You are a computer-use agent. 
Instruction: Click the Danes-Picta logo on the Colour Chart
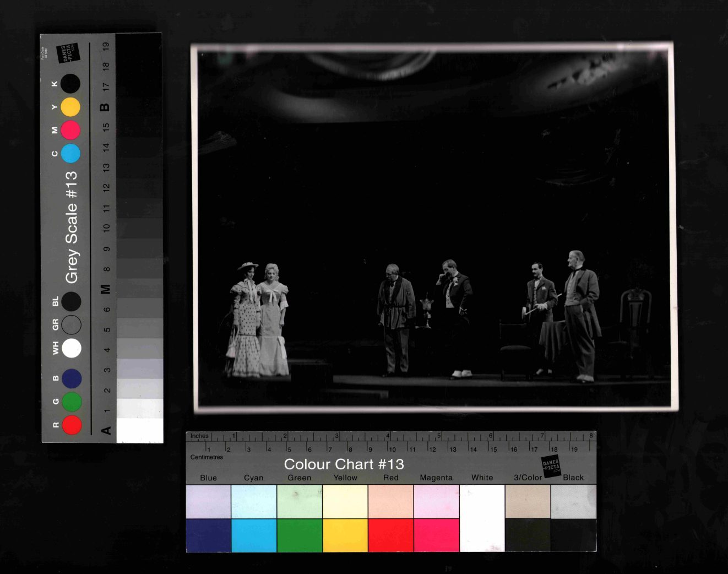[x=551, y=466]
